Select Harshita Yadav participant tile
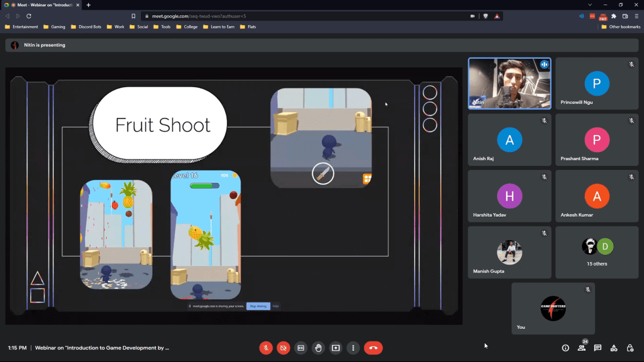 point(510,196)
